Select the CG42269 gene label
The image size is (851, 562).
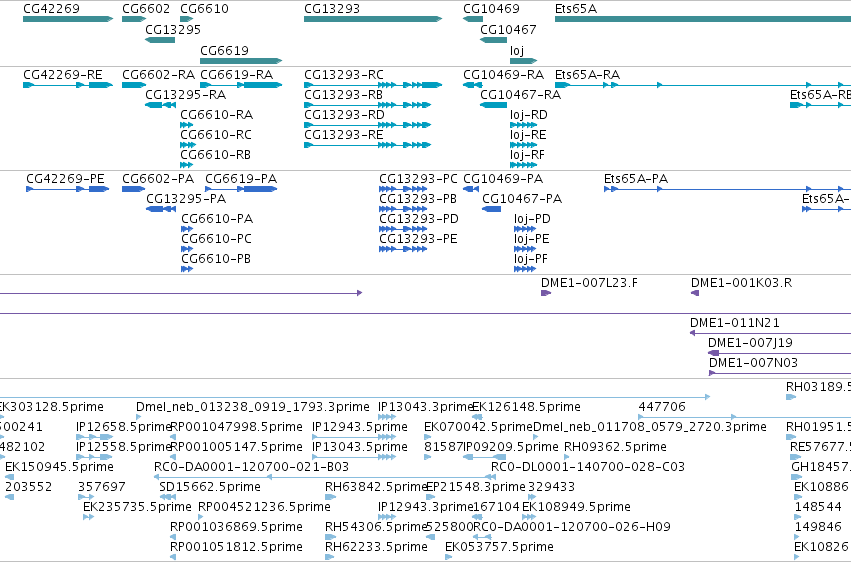(x=51, y=9)
